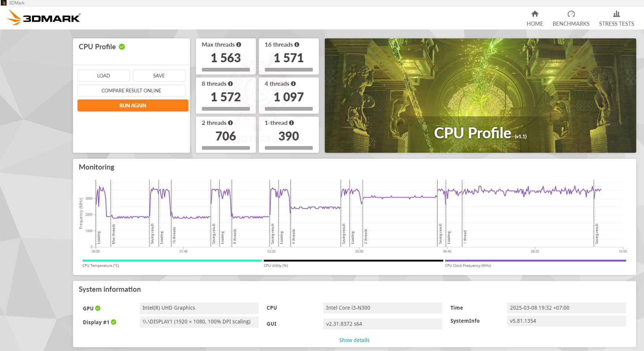
Task: Switch to the BENCHMARKS tab
Action: point(571,23)
